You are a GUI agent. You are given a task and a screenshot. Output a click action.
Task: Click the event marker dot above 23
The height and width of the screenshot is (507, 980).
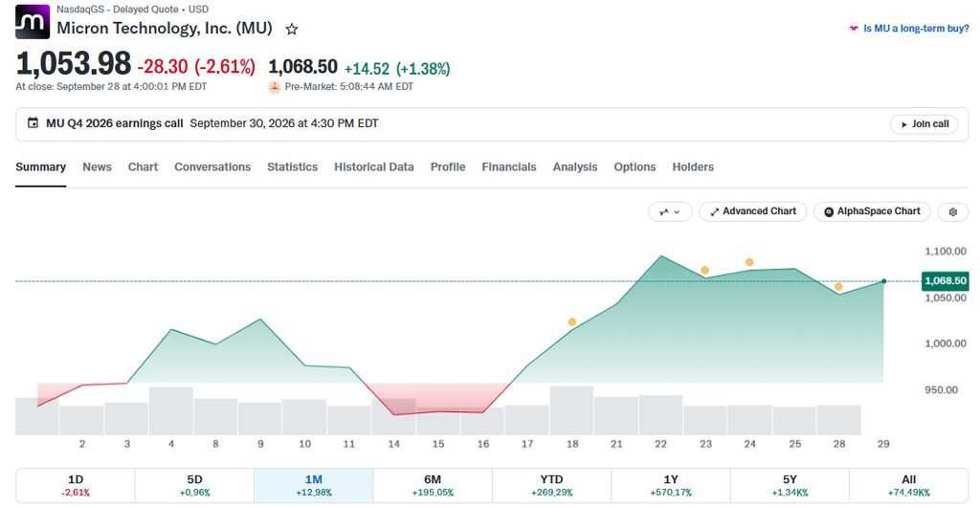705,271
